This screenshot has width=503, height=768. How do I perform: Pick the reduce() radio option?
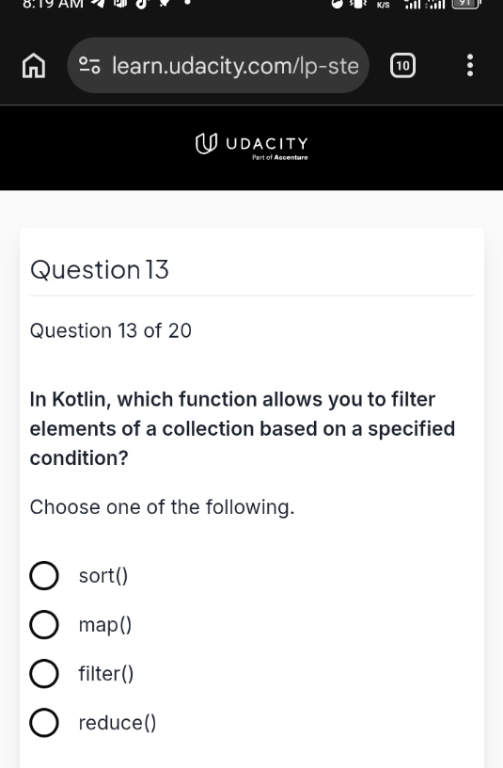(44, 722)
